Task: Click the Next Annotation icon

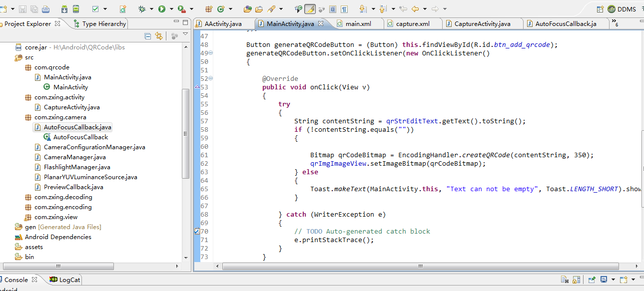Action: coord(363,9)
